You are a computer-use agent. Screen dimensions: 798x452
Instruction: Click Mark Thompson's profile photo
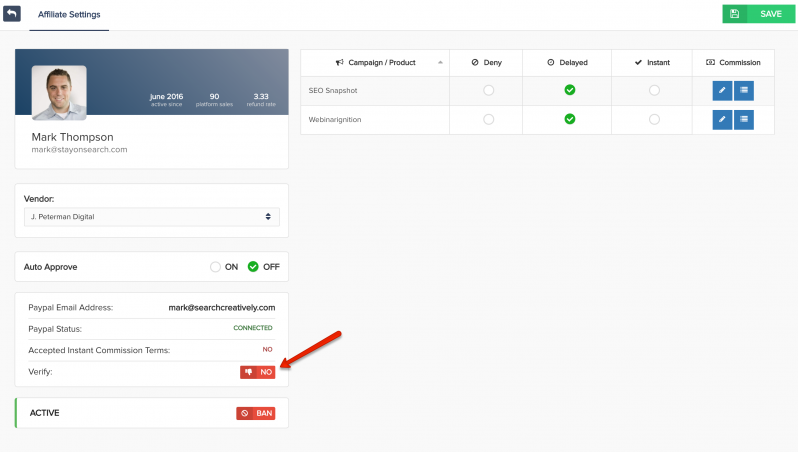(59, 93)
